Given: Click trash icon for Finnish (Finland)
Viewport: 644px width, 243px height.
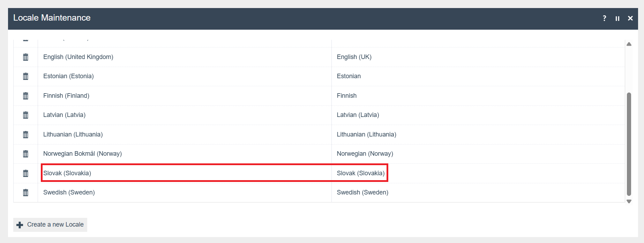Looking at the screenshot, I should (25, 96).
